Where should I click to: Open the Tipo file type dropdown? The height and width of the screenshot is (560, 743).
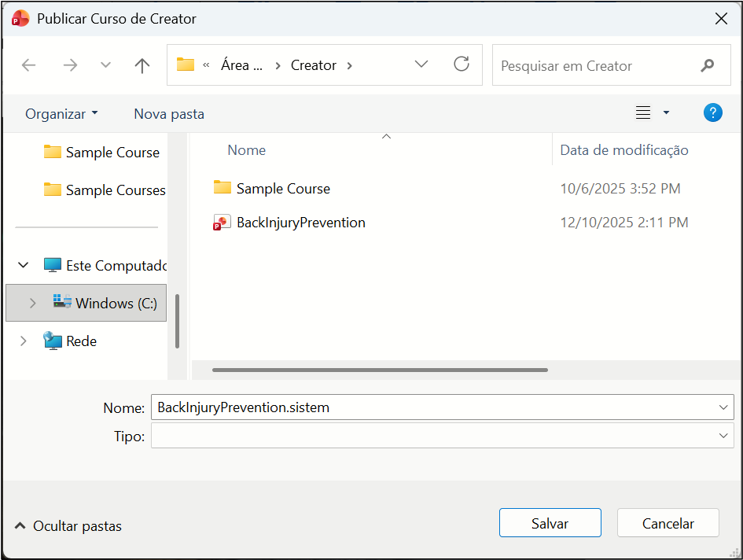click(x=723, y=436)
